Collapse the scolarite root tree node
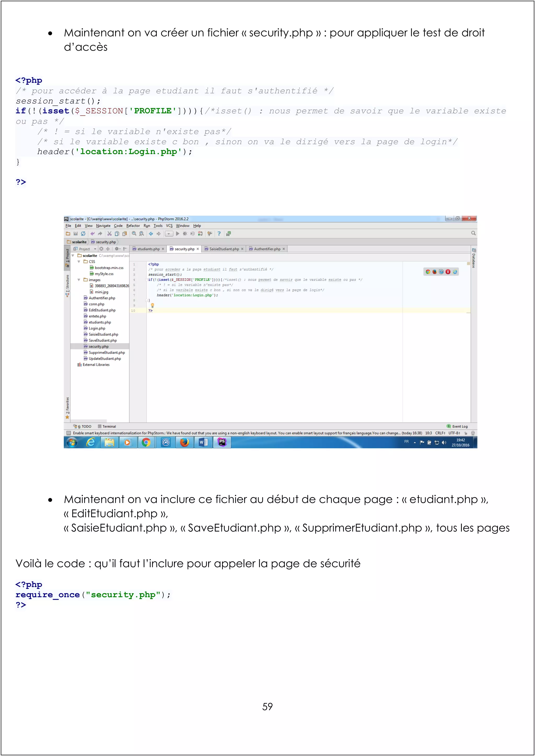The image size is (535, 756). pyautogui.click(x=73, y=256)
